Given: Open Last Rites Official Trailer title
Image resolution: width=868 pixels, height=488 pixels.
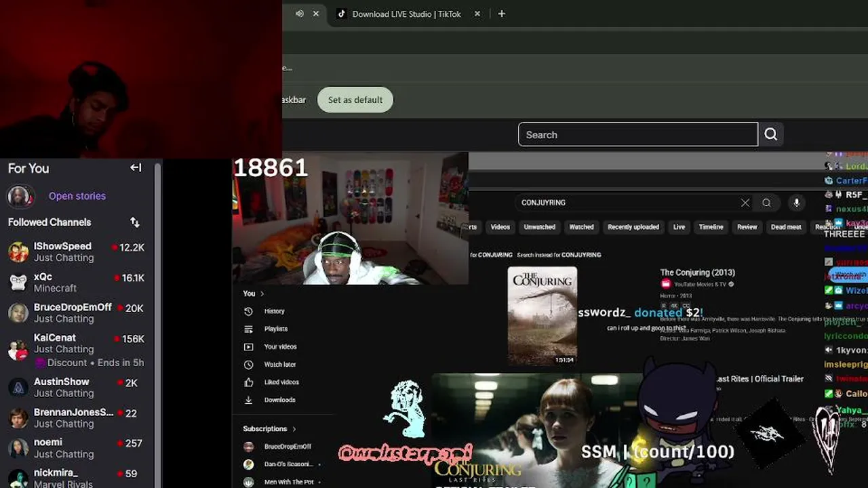Looking at the screenshot, I should coord(760,379).
